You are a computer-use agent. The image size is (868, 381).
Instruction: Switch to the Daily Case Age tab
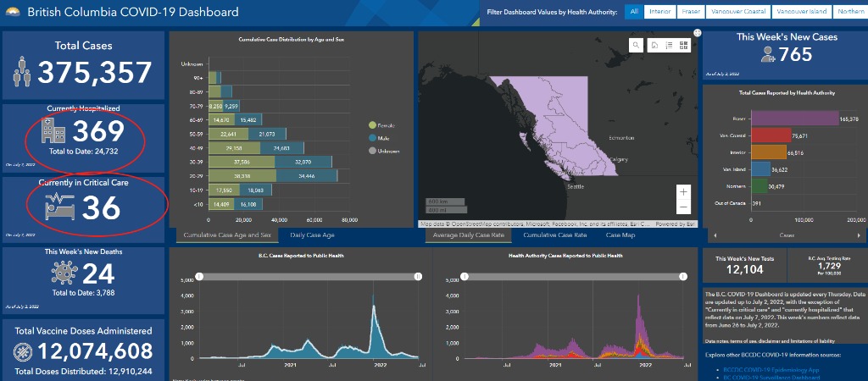coord(312,235)
